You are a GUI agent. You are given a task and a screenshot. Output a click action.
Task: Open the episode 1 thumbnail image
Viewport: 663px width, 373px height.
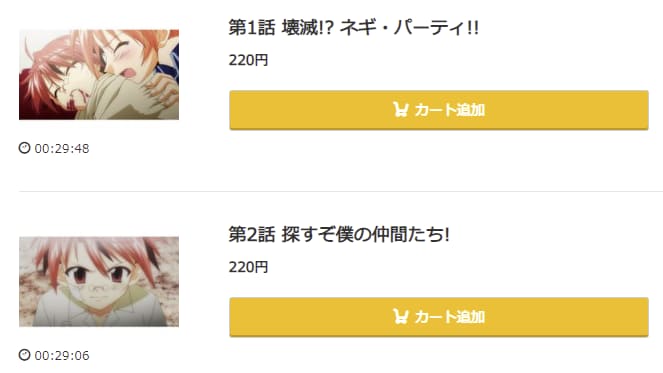[99, 74]
